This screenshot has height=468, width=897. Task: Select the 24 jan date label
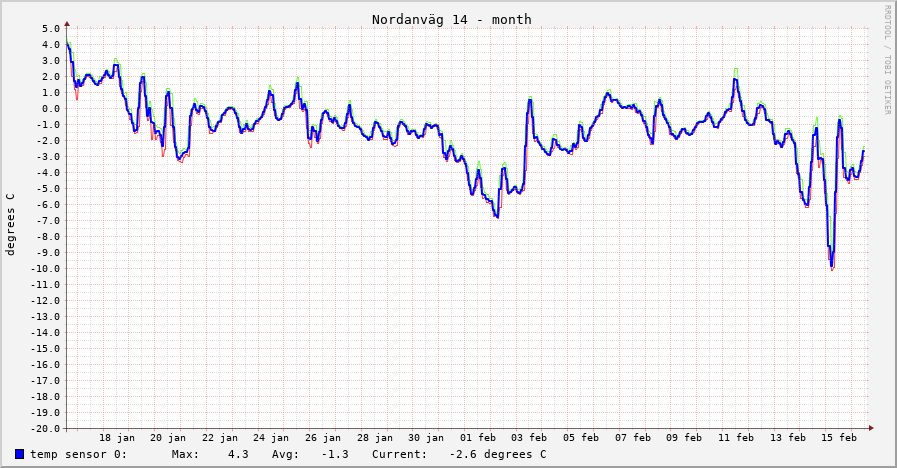pos(272,438)
